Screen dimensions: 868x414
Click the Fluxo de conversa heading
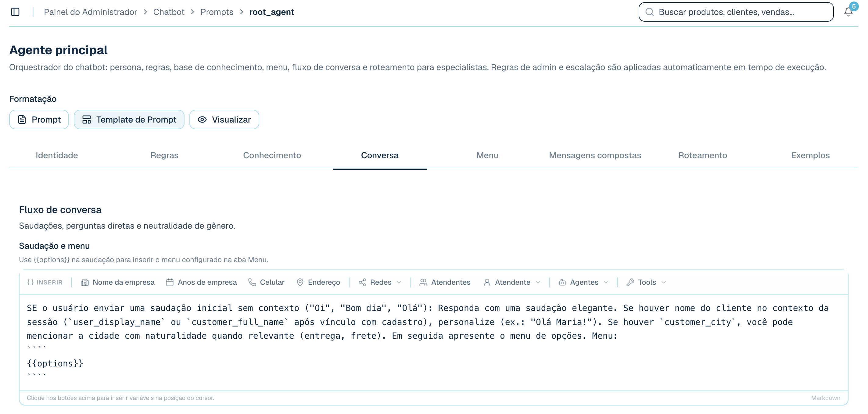pyautogui.click(x=60, y=210)
